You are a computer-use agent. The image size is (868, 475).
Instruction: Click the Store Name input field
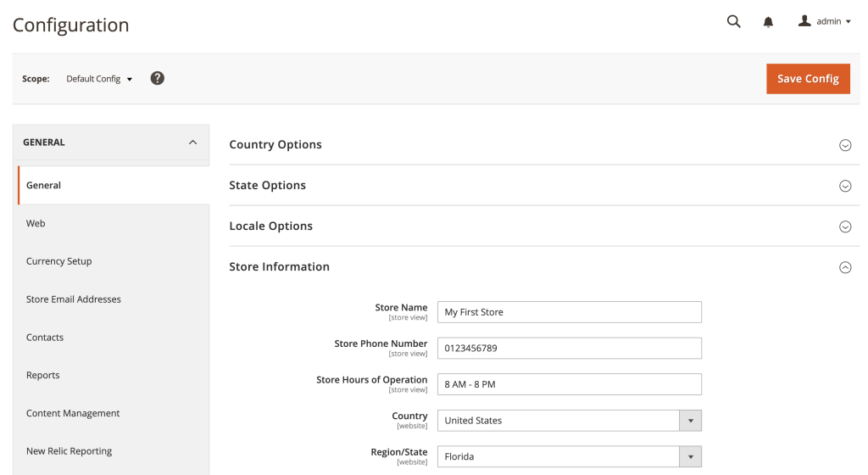point(569,312)
